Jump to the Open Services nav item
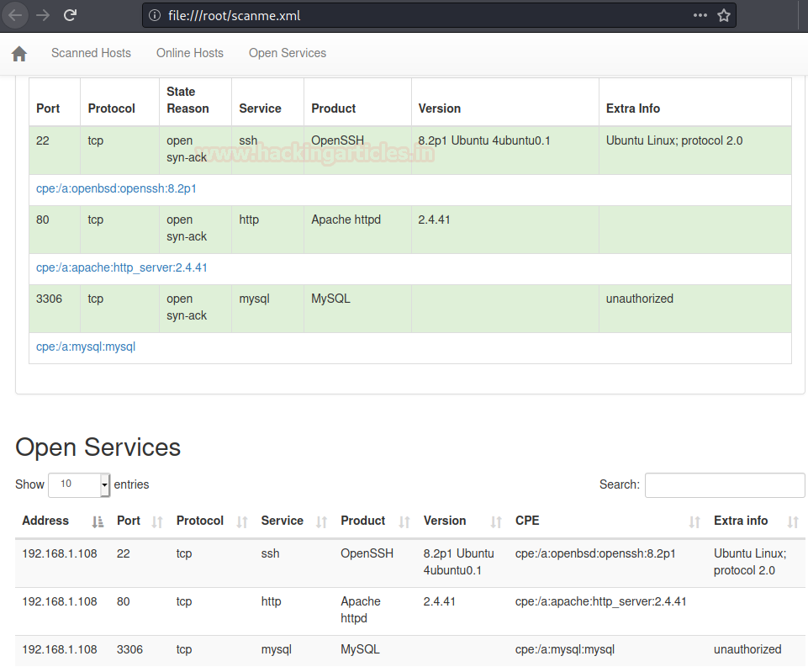This screenshot has height=672, width=808. click(x=288, y=53)
